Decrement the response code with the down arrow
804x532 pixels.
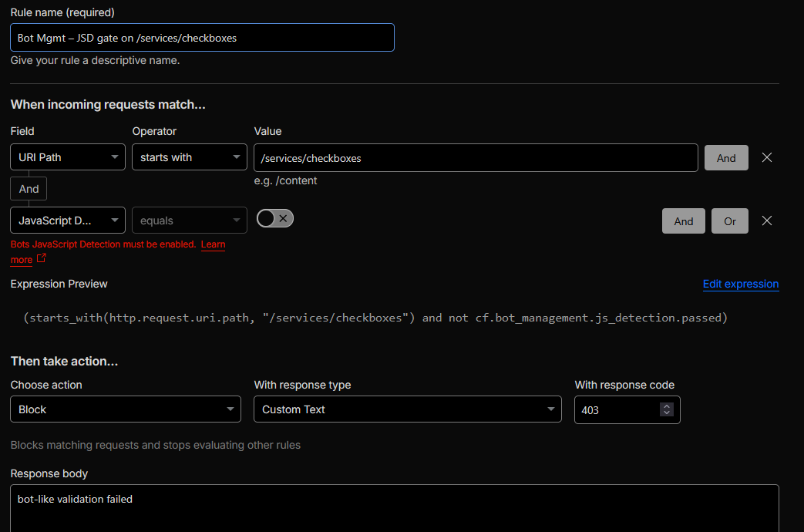pos(667,413)
